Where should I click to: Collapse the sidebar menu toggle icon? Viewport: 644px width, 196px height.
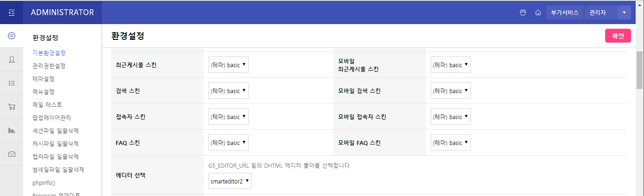12,13
